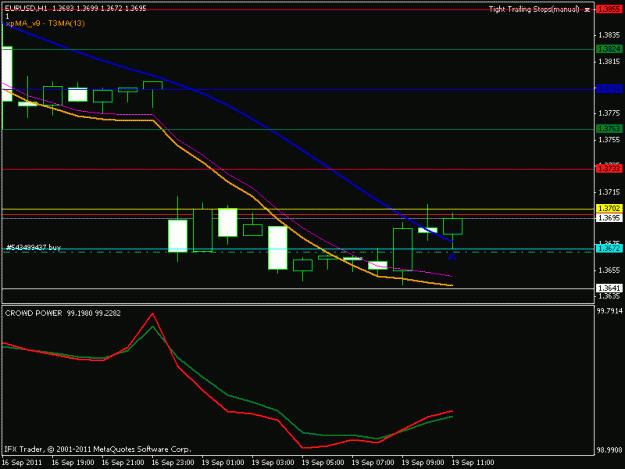Click the green 1.3824 price label
Screen dimensions: 625x469
click(609, 49)
